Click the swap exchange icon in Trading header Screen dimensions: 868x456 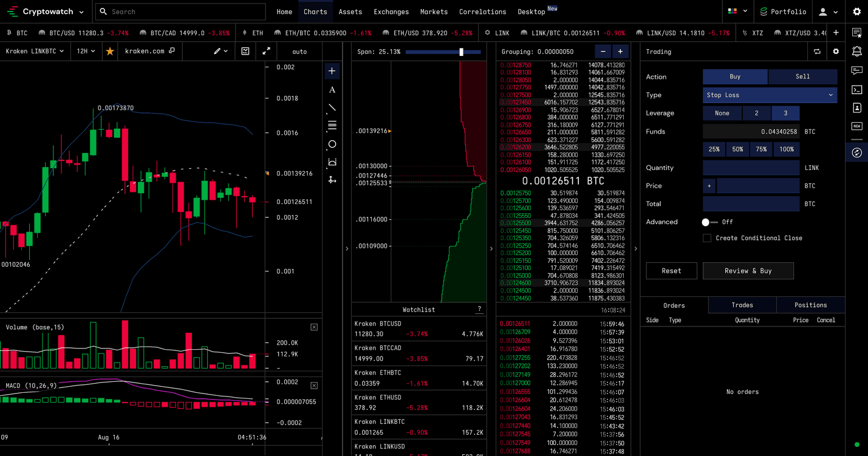(x=817, y=52)
